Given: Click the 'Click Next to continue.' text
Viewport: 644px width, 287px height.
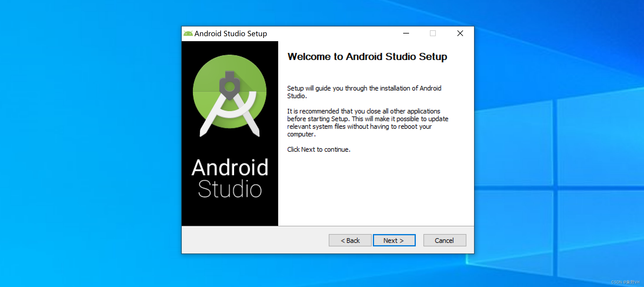Looking at the screenshot, I should (319, 149).
